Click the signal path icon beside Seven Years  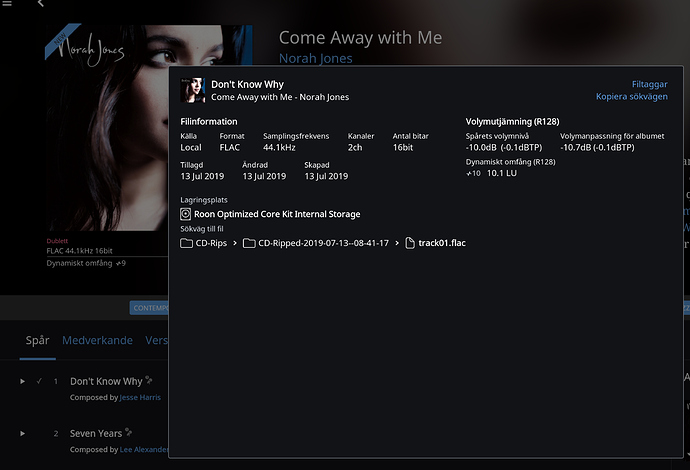(128, 432)
